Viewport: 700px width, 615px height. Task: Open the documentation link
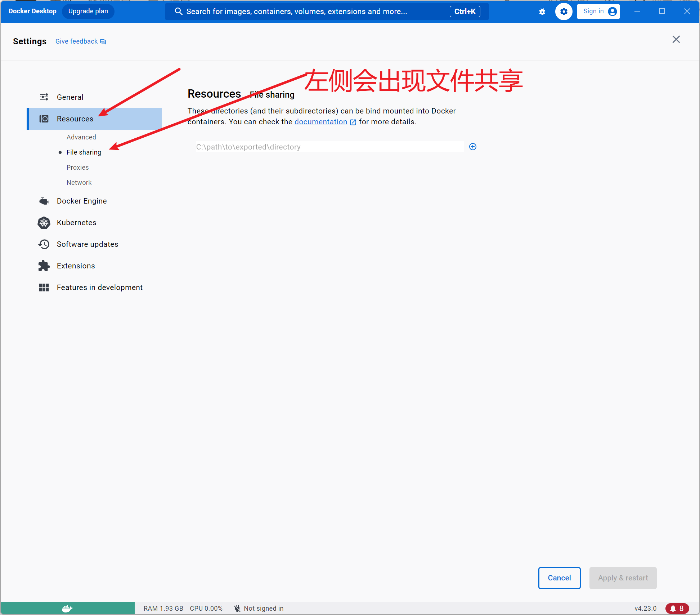[x=320, y=122]
